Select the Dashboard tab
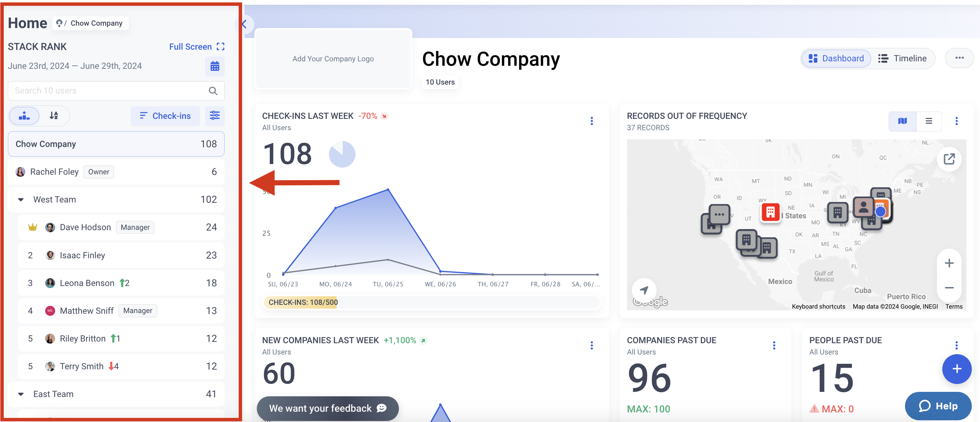This screenshot has width=980, height=422. (x=836, y=59)
